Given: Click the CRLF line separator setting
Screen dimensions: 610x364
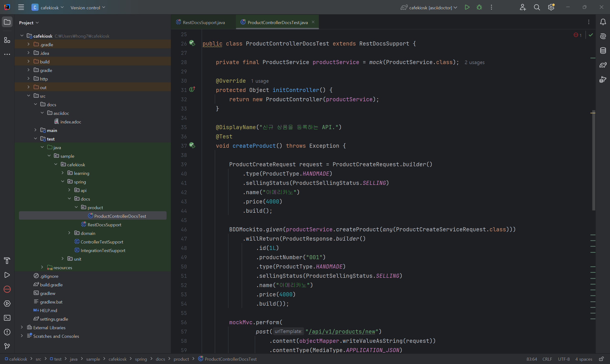Looking at the screenshot, I should click(547, 359).
